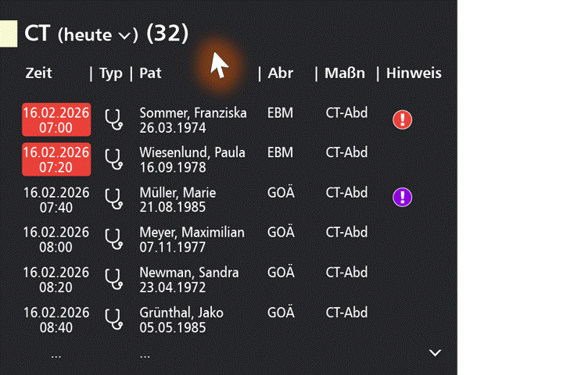Click stethoscope icon for Meyer, Maximilian
The width and height of the screenshot is (588, 375).
pos(114,239)
